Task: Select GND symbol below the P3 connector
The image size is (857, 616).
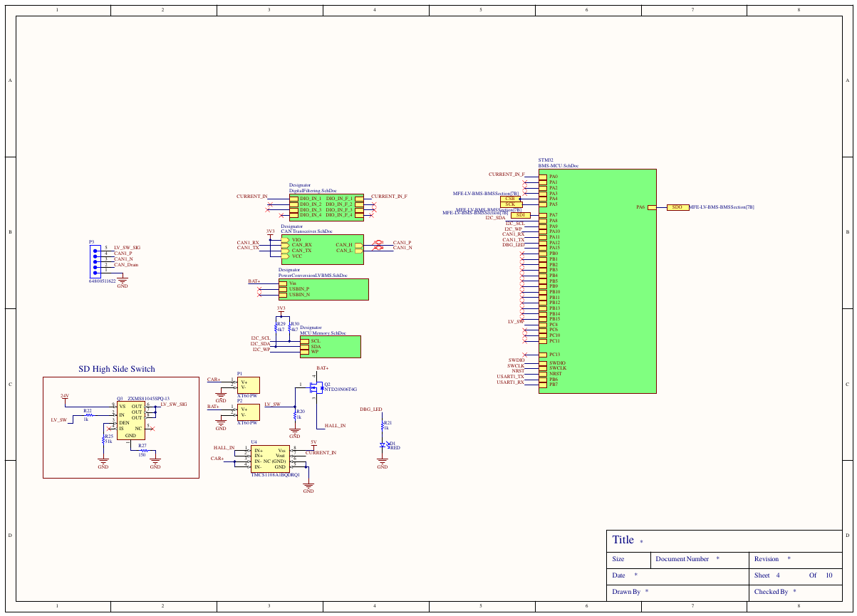Action: point(123,281)
